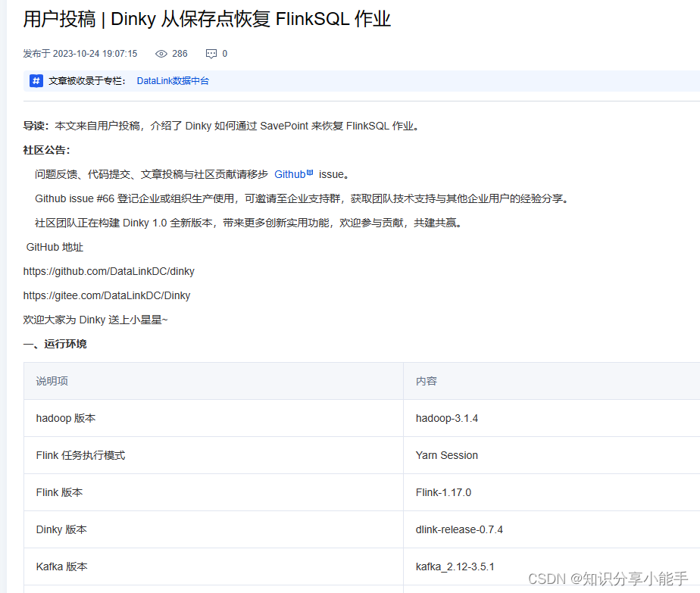
Task: Click the 内容 table header
Action: [x=552, y=381]
